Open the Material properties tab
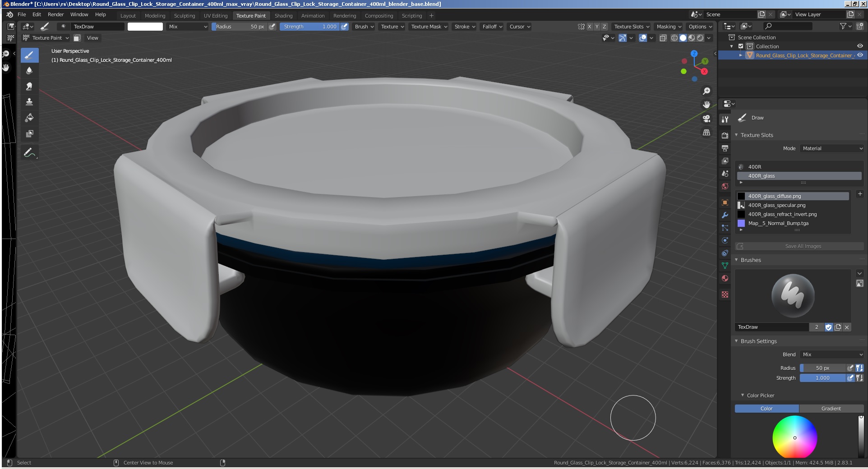This screenshot has width=868, height=469. [x=725, y=278]
